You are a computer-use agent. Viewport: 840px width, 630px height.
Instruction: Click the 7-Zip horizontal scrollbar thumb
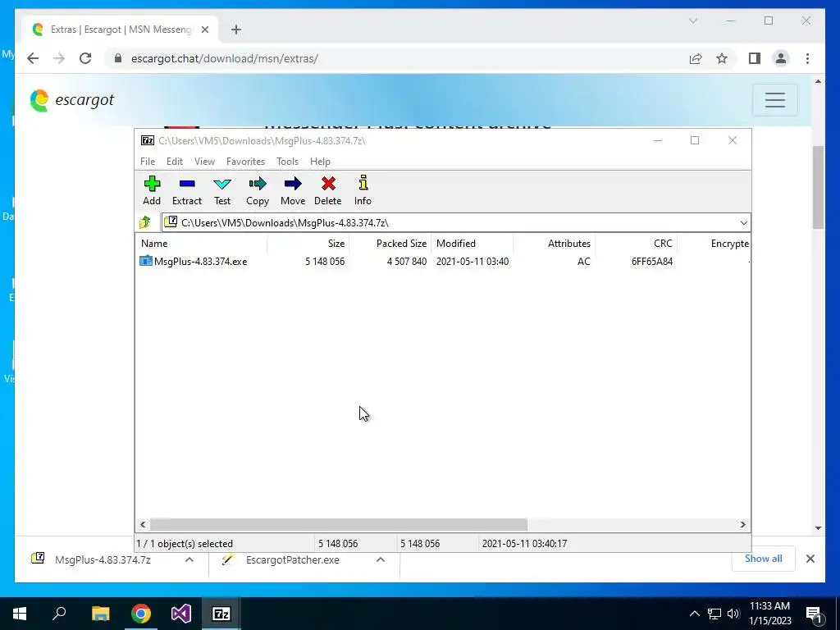pos(339,524)
